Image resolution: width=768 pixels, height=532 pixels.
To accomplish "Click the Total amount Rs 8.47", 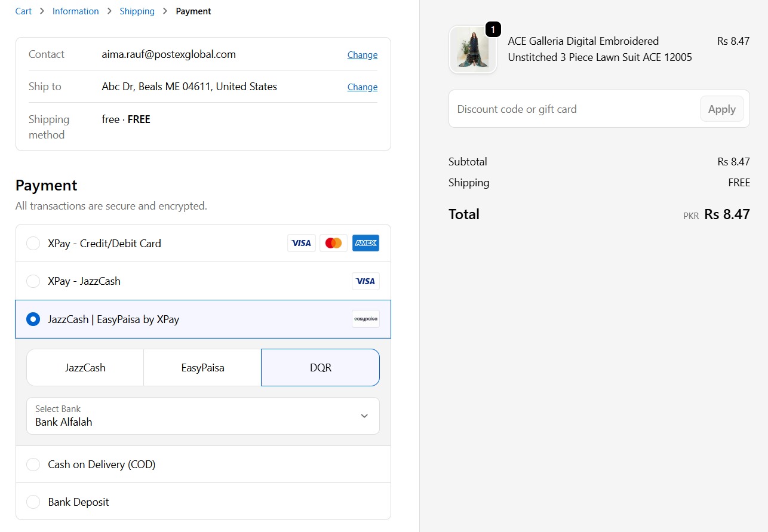I will pos(727,214).
